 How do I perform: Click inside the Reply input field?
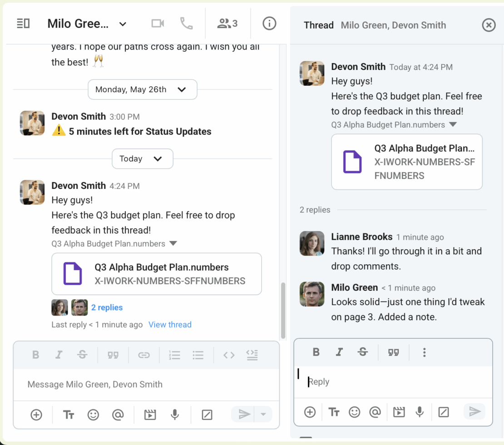pyautogui.click(x=393, y=381)
